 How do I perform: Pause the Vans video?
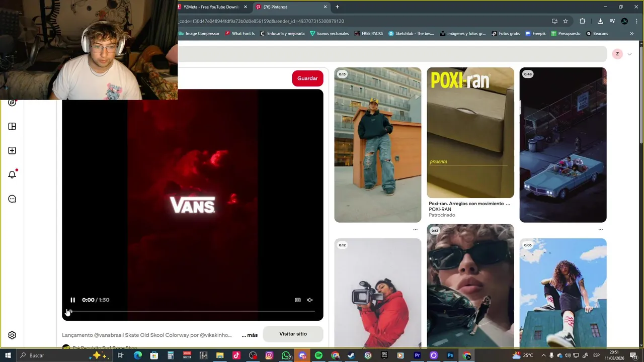(72, 300)
